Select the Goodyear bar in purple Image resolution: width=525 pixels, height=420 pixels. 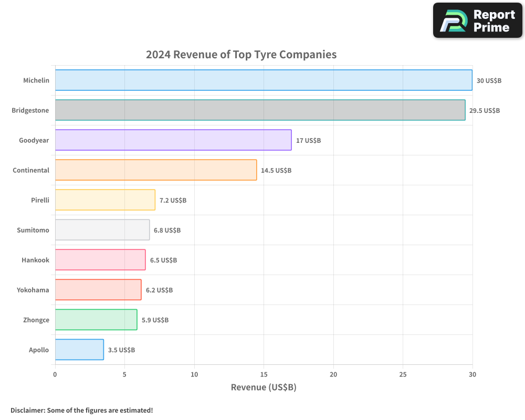173,140
